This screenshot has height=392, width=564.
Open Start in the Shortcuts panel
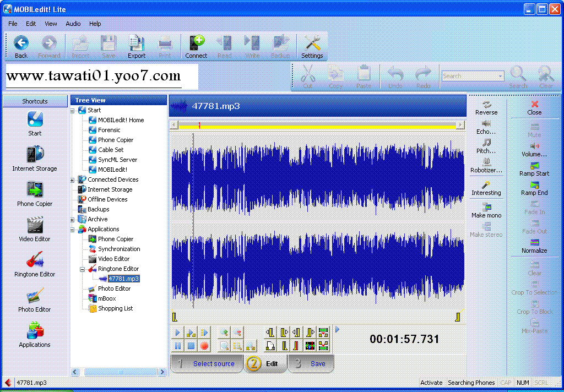(35, 124)
